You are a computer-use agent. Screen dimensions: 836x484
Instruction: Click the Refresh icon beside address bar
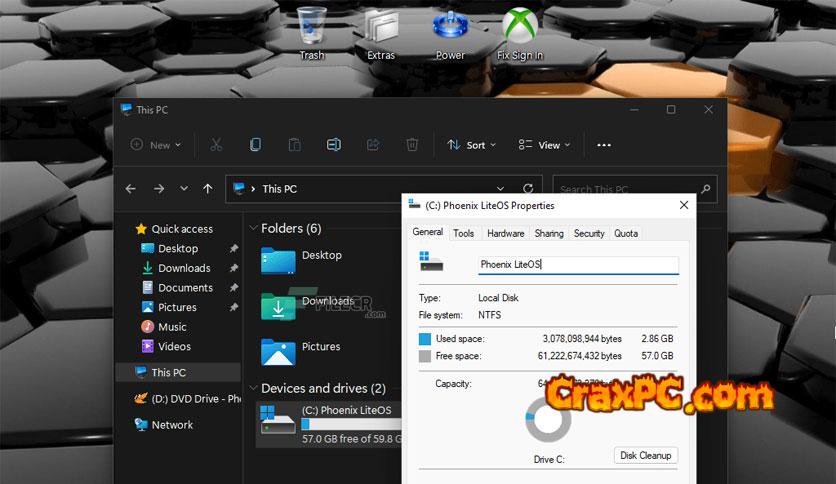point(528,189)
